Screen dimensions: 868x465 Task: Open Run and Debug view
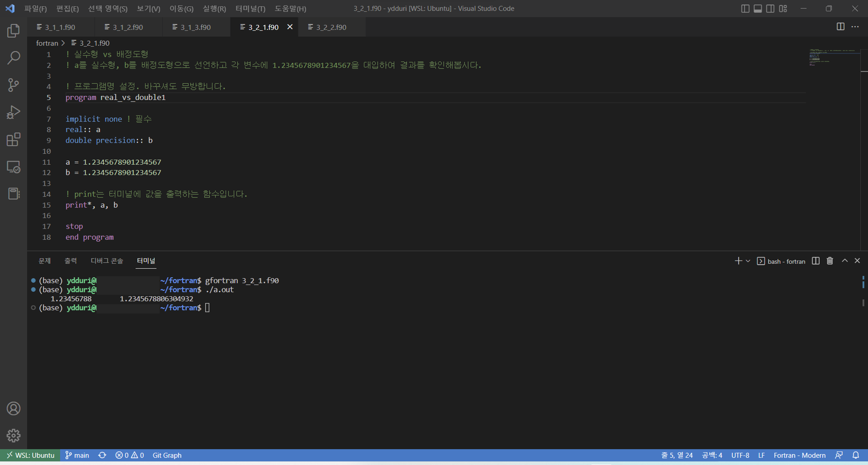(13, 112)
